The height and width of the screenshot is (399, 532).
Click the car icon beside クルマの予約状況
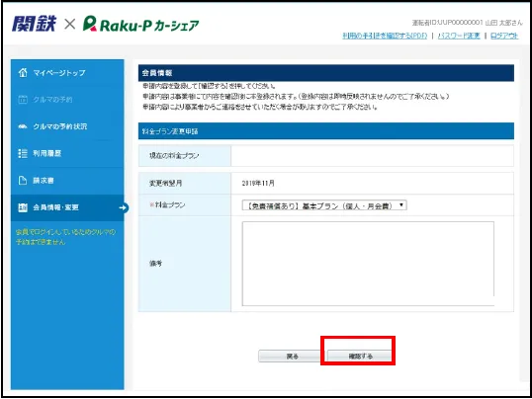point(23,126)
